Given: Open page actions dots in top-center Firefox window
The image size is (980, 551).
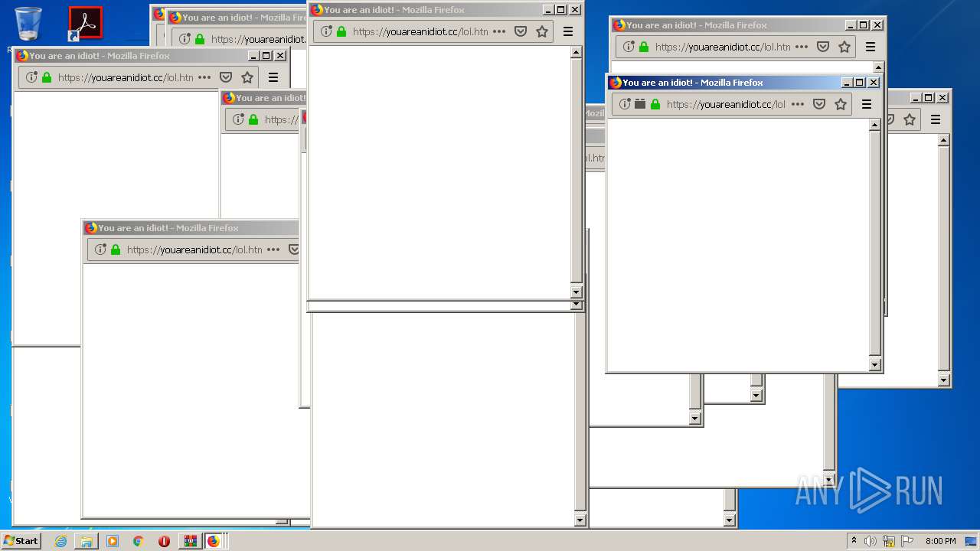Looking at the screenshot, I should coord(499,31).
